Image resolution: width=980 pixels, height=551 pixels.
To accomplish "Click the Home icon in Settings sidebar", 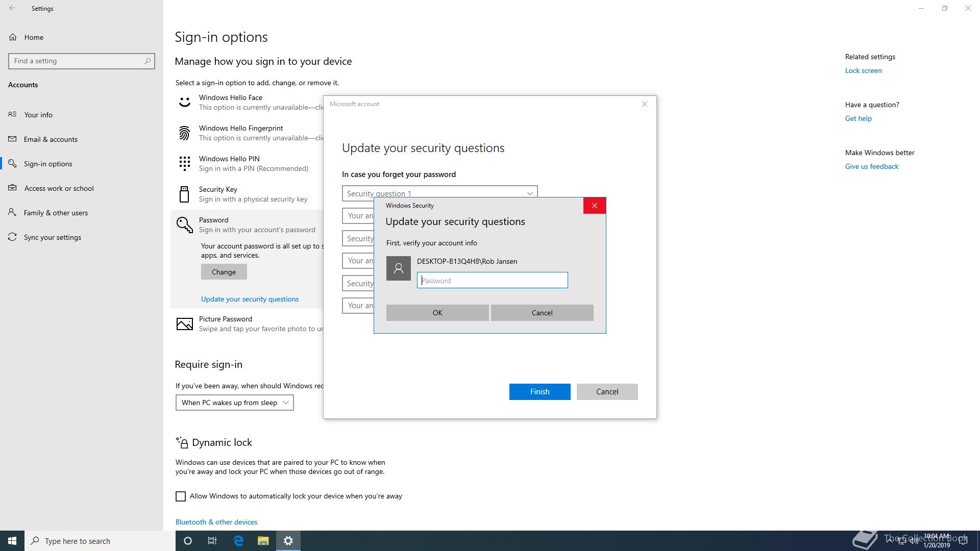I will (13, 37).
